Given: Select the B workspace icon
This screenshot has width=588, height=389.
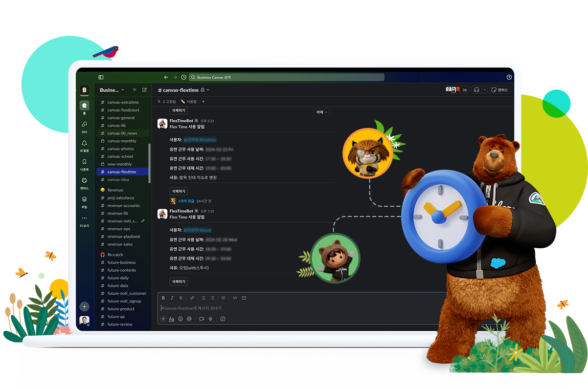Looking at the screenshot, I should point(84,90).
